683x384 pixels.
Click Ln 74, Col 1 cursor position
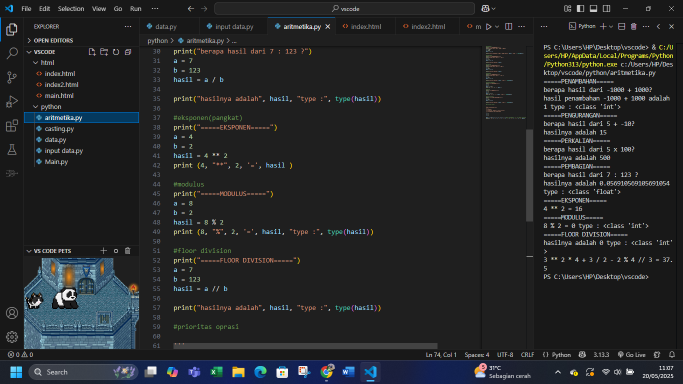pos(441,354)
